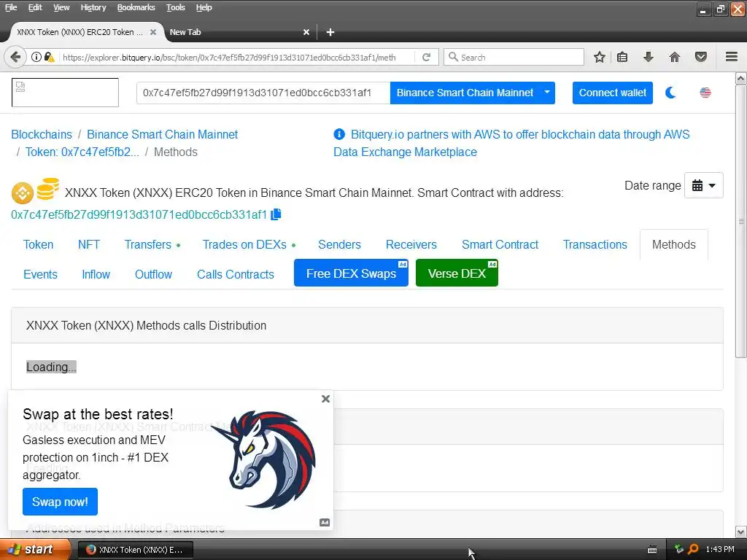Open the Firefox hamburger menu
Image resolution: width=747 pixels, height=560 pixels.
[732, 57]
